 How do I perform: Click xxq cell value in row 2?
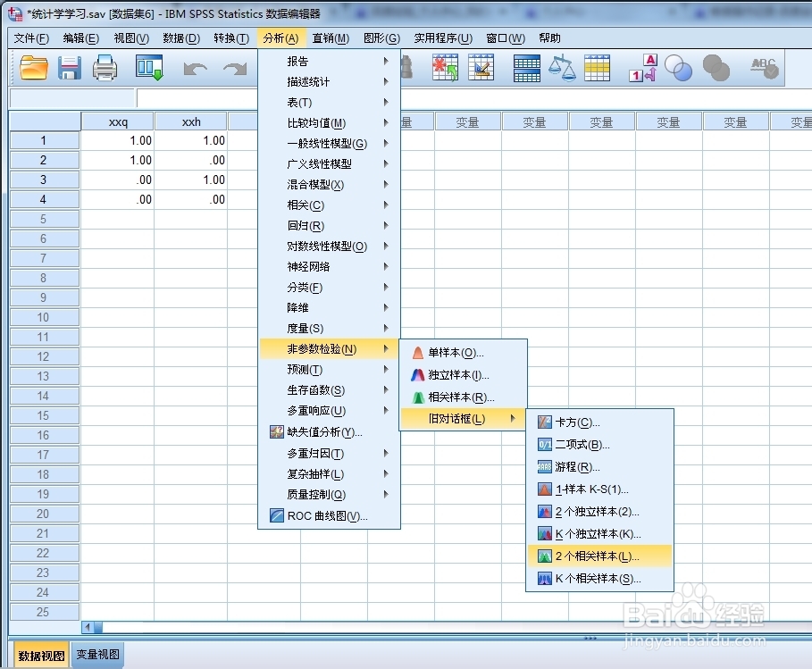(x=118, y=160)
